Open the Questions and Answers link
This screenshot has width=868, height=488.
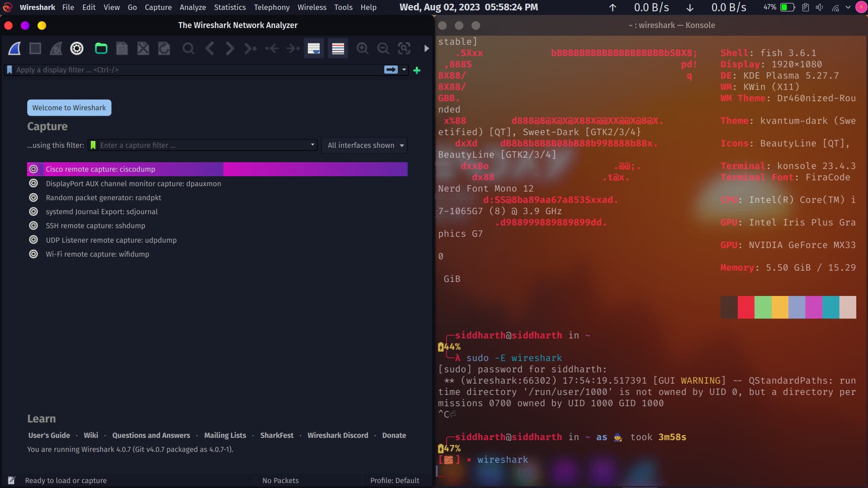(x=151, y=435)
